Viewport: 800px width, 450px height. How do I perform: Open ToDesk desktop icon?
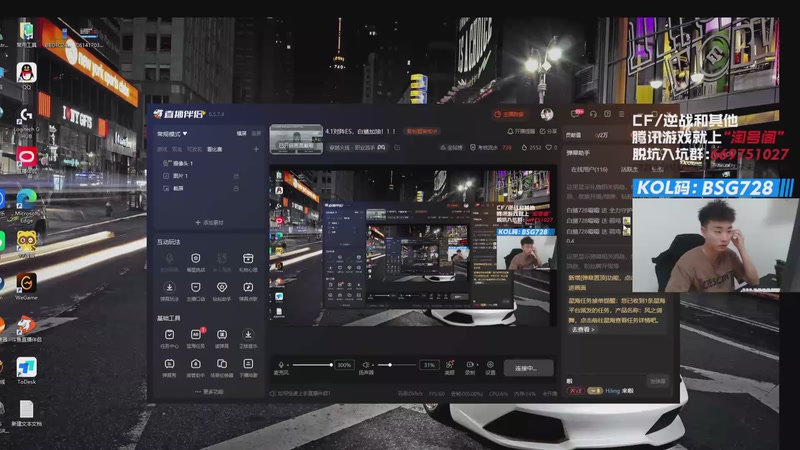click(x=26, y=371)
